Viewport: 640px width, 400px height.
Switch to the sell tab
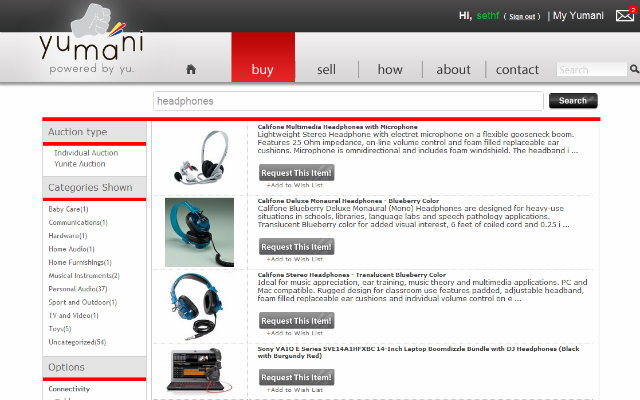coord(326,69)
